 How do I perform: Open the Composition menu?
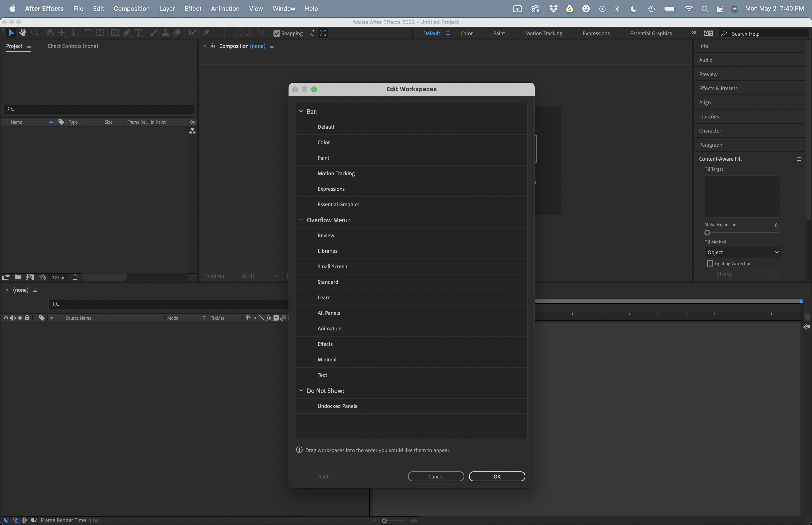pos(132,8)
